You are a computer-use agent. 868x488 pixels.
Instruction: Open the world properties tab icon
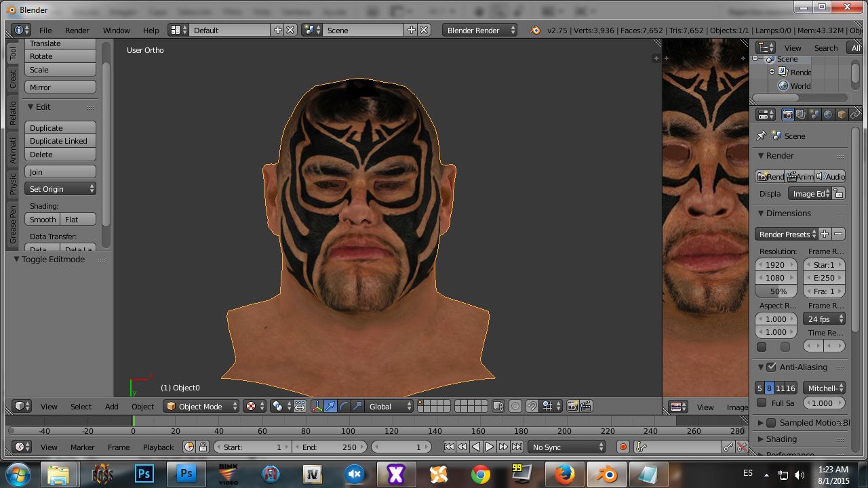coord(828,115)
